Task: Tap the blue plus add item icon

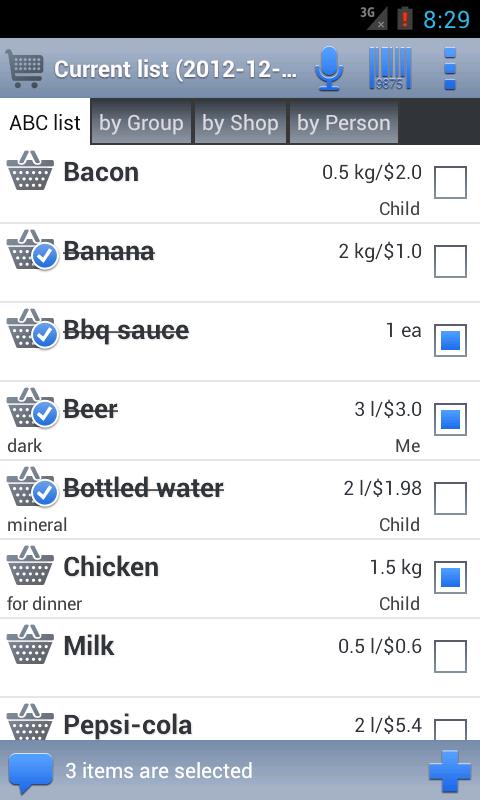Action: 449,771
